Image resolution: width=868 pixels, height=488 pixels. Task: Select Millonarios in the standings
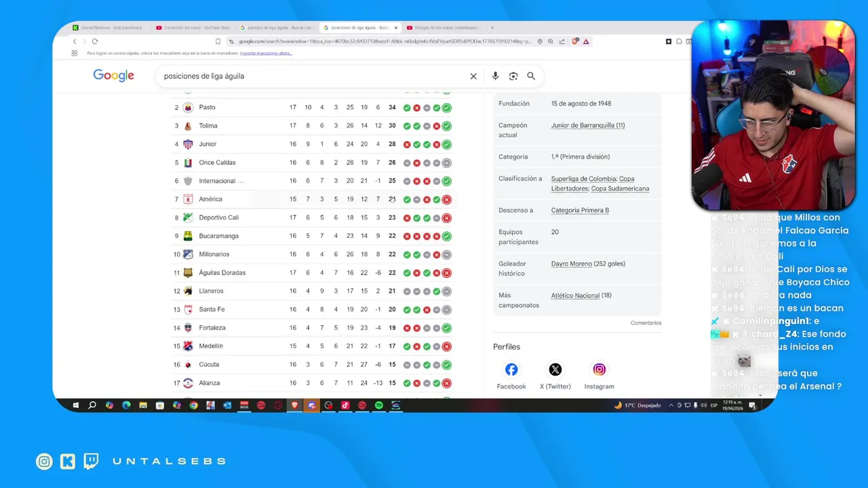tap(214, 254)
